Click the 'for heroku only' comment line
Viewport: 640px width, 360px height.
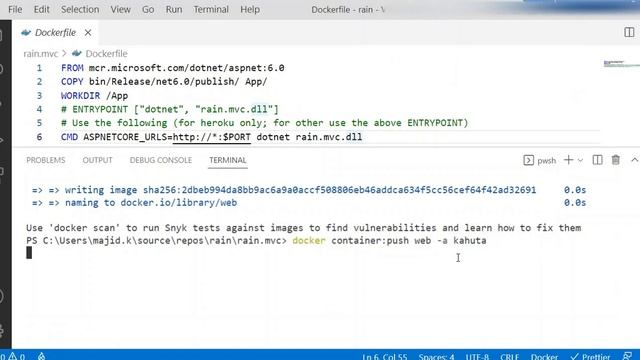[264, 123]
